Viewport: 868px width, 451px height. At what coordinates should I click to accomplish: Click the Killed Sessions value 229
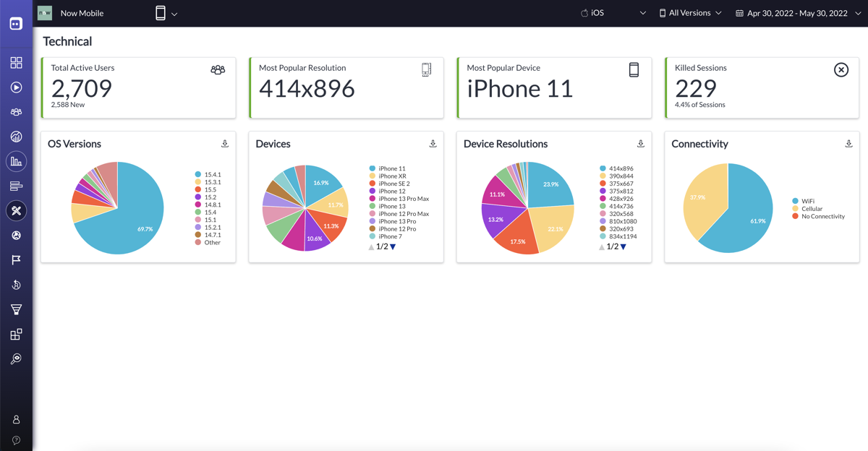(696, 88)
